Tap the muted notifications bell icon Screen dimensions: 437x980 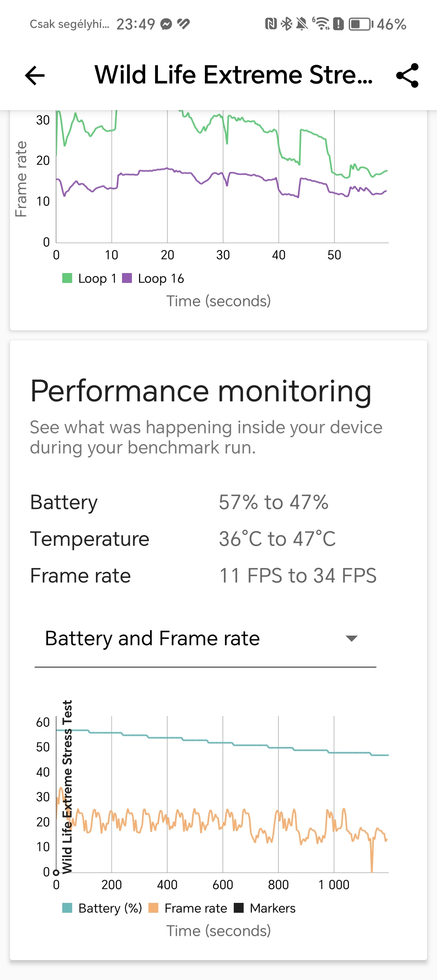[x=302, y=24]
